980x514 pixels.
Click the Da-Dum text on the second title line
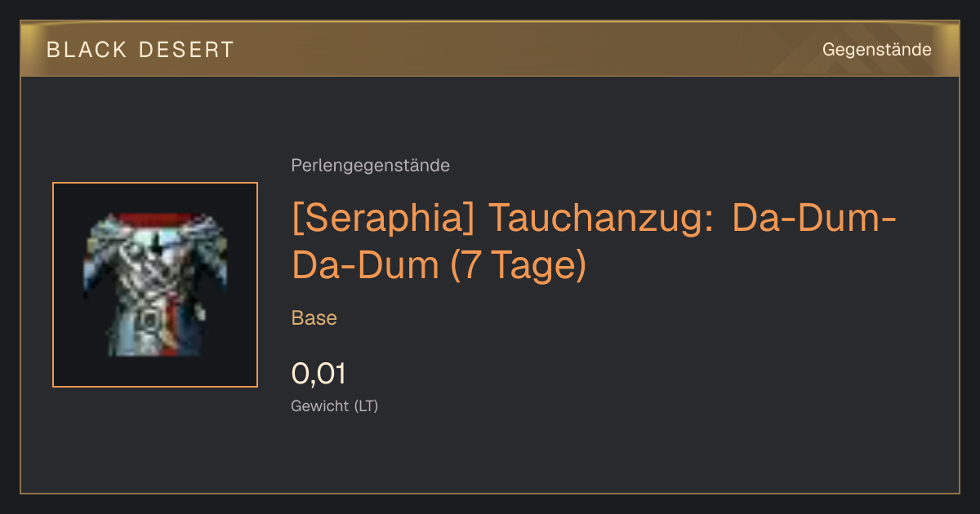[364, 266]
